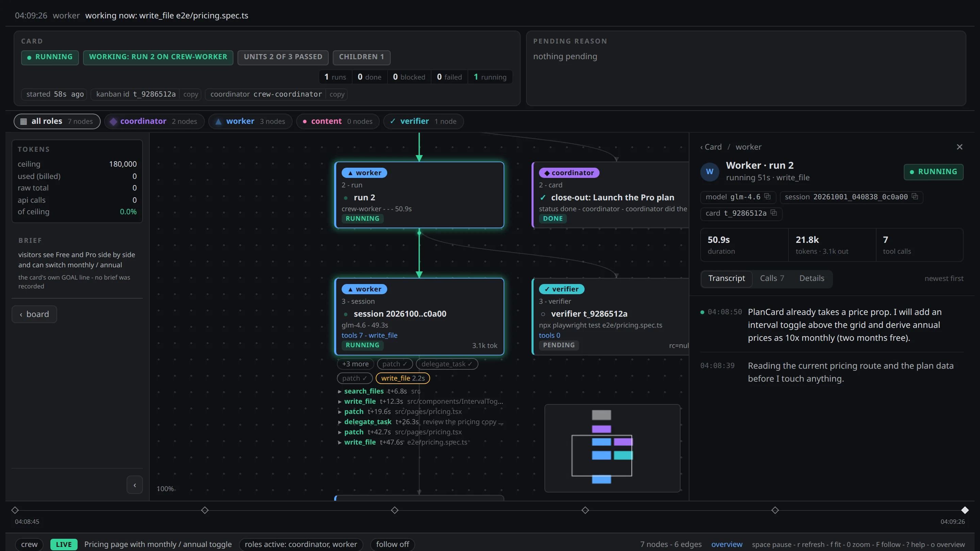This screenshot has height=551, width=980.
Task: Return to the board
Action: point(34,314)
